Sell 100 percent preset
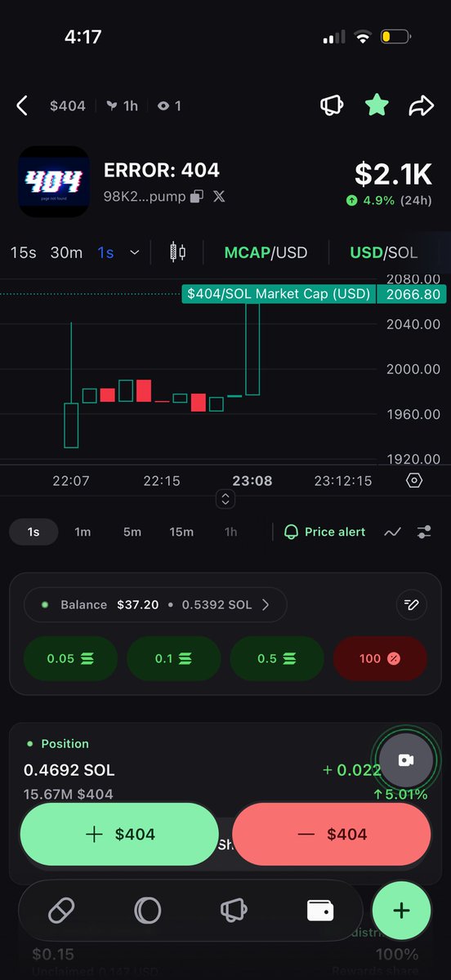 380,658
